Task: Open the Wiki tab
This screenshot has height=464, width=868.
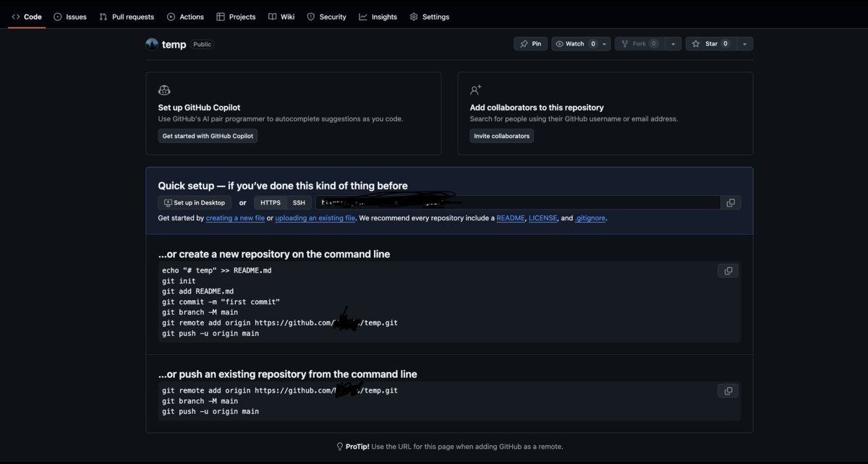Action: point(281,17)
